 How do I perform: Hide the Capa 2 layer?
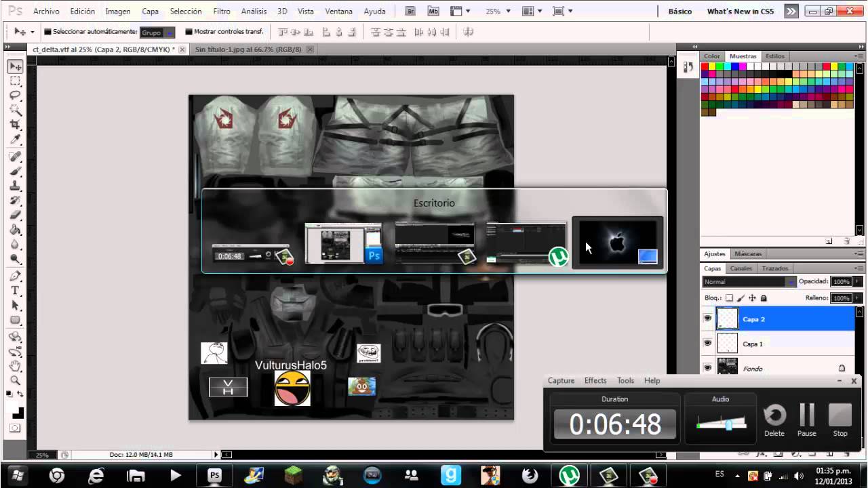click(x=708, y=319)
